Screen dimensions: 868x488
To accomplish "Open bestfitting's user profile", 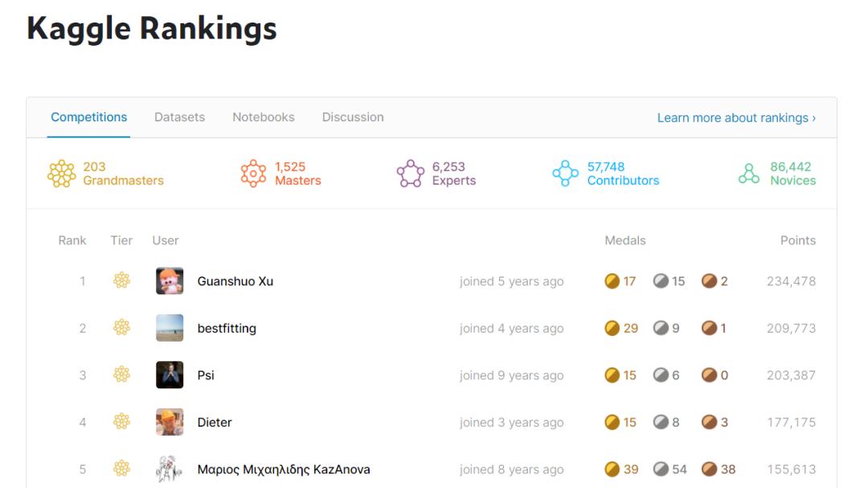I will coord(227,329).
